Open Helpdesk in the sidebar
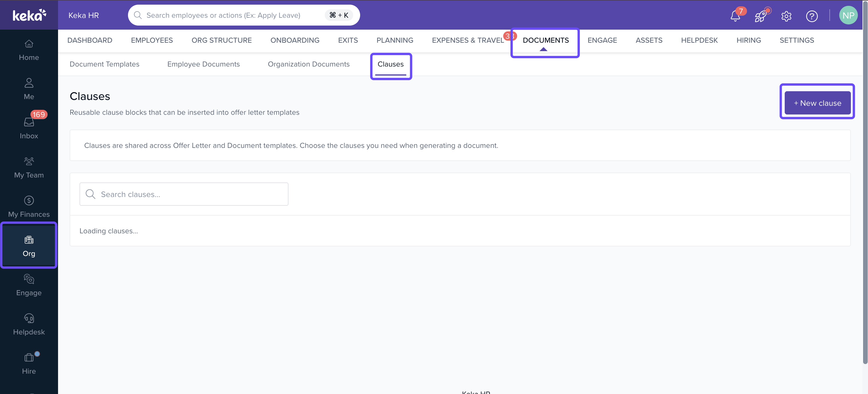Viewport: 868px width, 394px height. 29,325
